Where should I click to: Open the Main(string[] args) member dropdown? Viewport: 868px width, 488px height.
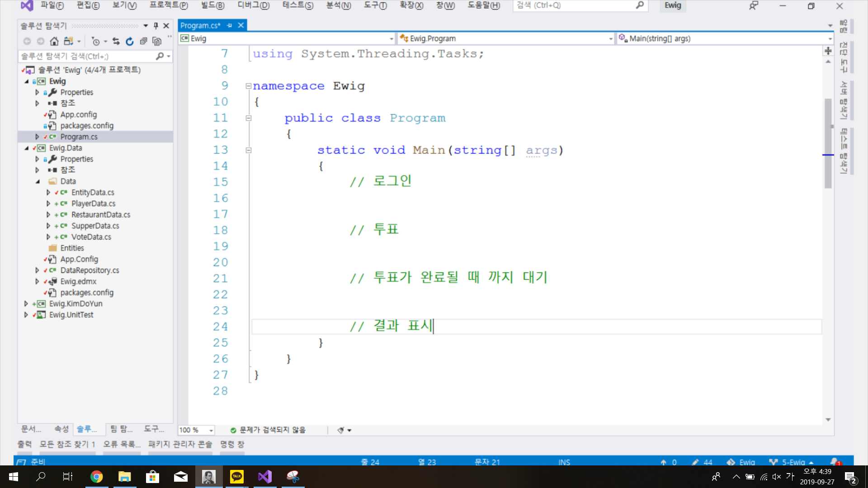[x=830, y=38]
